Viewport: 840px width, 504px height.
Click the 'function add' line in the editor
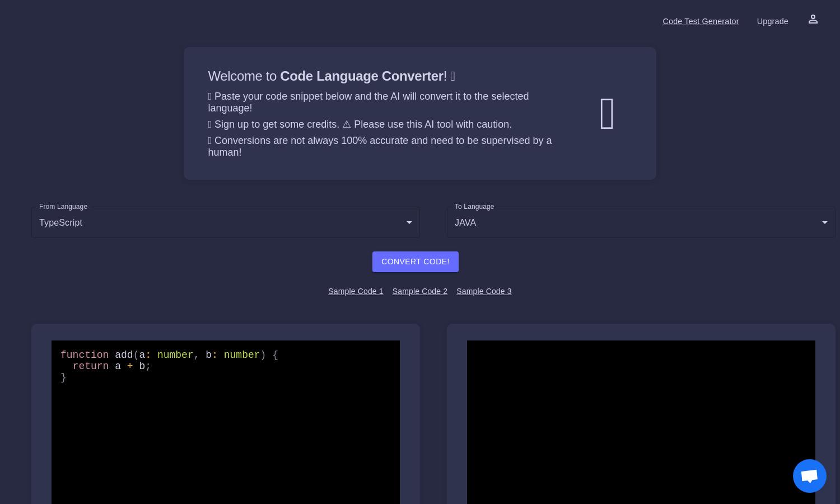tap(169, 355)
